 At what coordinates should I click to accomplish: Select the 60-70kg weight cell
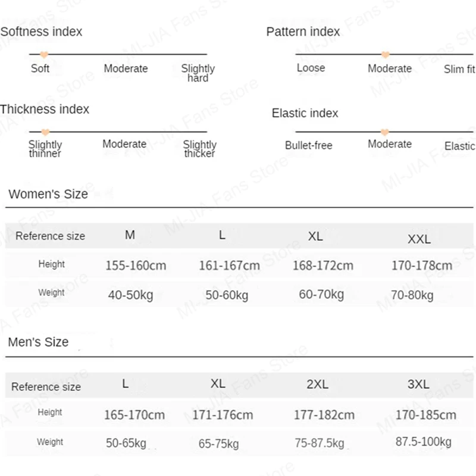pos(321,295)
